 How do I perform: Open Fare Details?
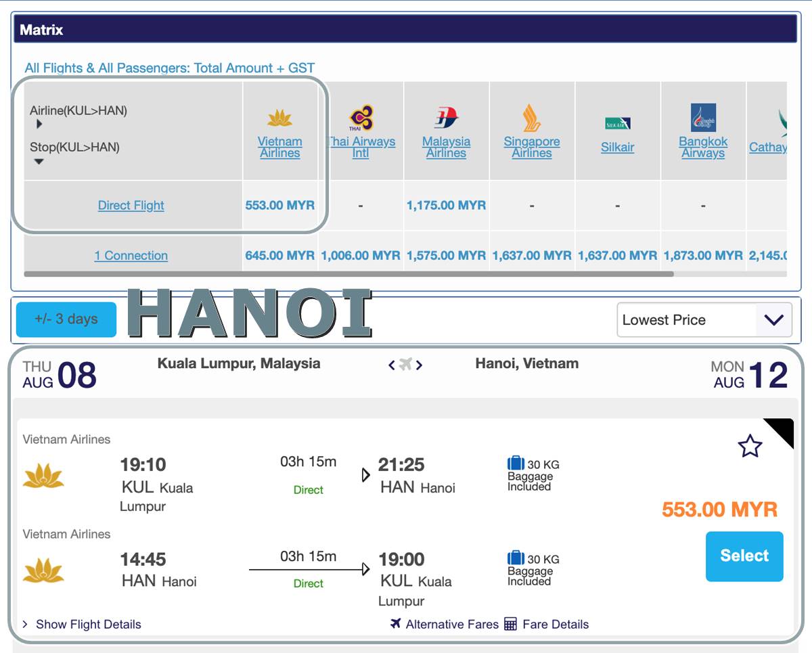tap(547, 625)
